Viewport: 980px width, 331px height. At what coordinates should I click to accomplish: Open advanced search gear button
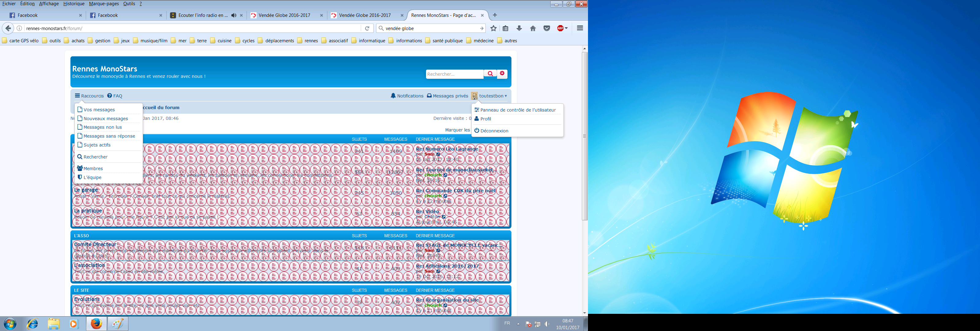[x=502, y=74]
